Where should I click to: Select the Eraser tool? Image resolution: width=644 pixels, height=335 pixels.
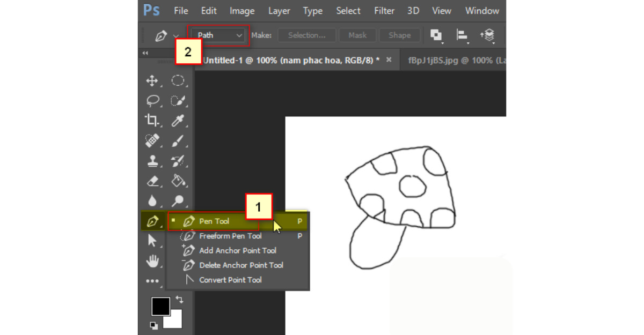(x=152, y=181)
